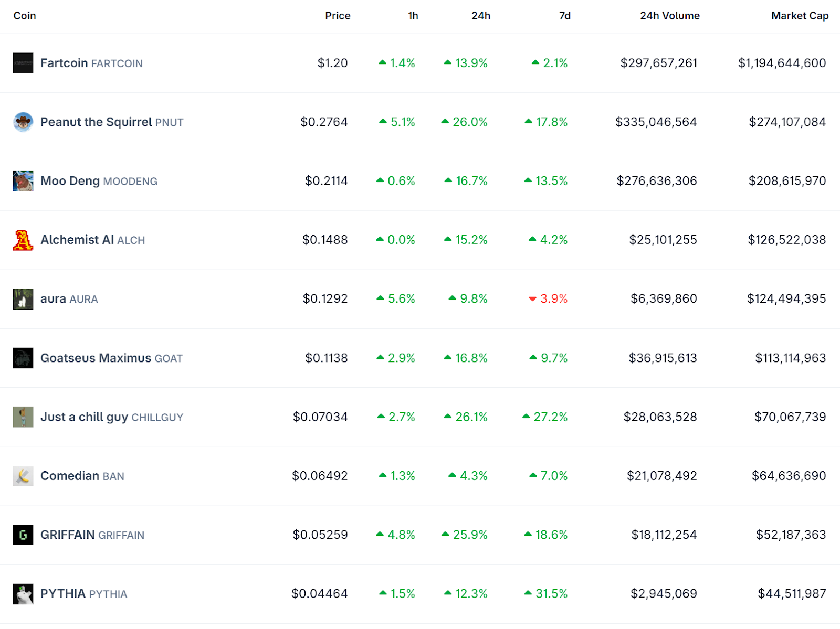
Task: Click the Moo Deng hippo icon
Action: (23, 180)
